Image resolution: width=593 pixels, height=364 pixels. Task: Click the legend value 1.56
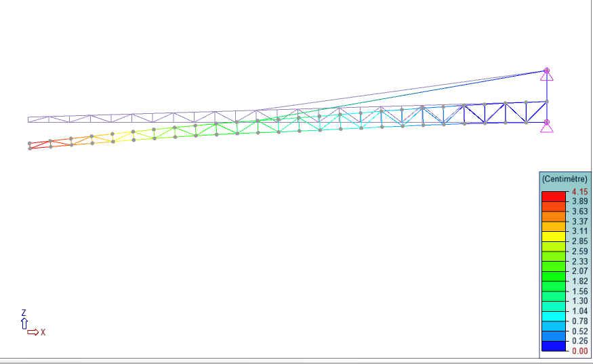[x=579, y=291]
